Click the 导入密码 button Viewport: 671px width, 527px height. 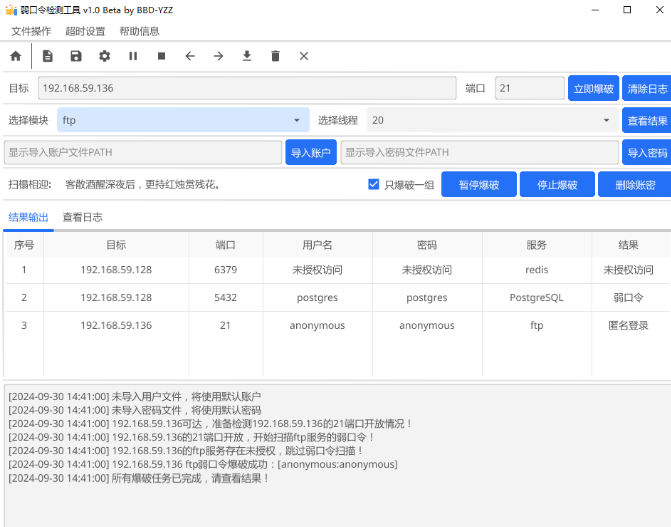(647, 152)
